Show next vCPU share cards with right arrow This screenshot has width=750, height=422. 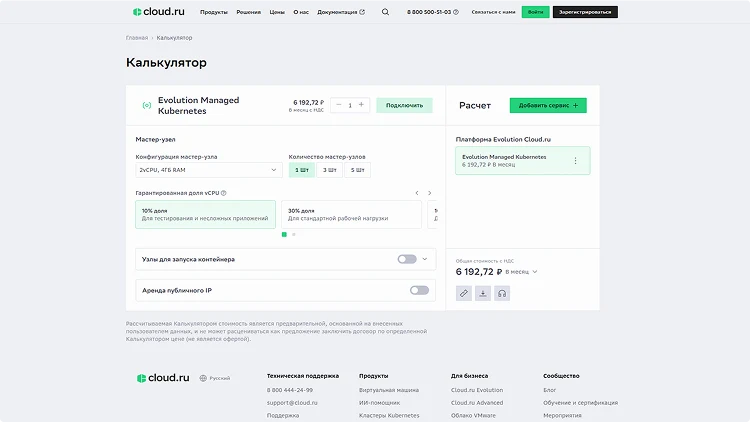(430, 193)
